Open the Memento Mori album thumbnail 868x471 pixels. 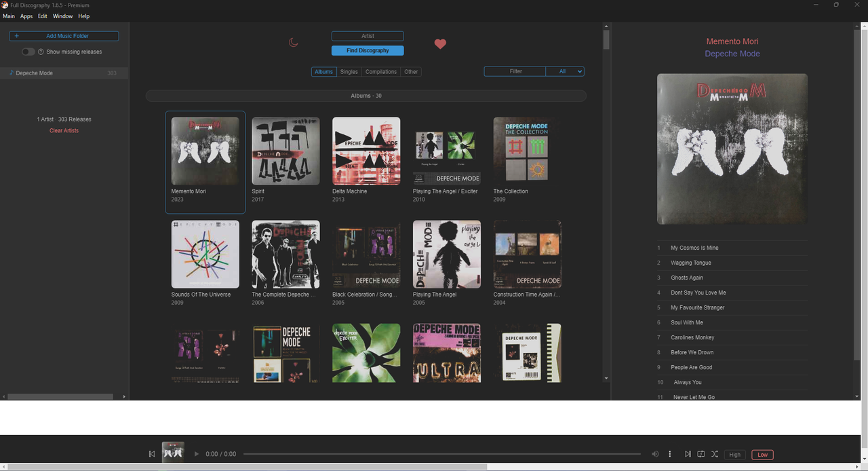pyautogui.click(x=205, y=151)
